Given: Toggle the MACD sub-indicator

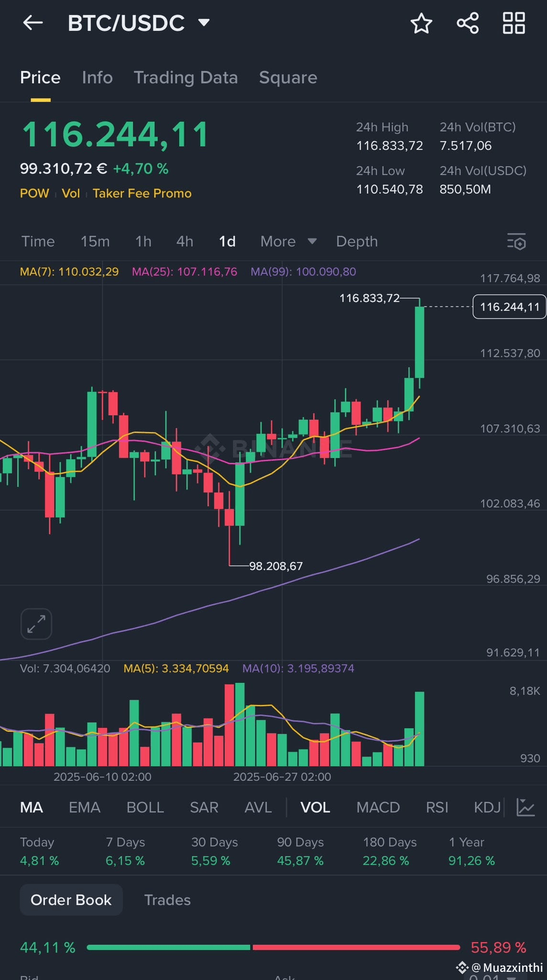Looking at the screenshot, I should click(x=378, y=807).
